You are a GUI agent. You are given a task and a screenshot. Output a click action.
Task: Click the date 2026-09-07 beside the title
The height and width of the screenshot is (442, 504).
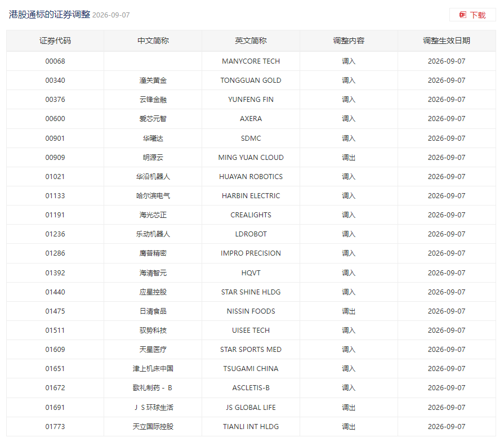tap(111, 15)
